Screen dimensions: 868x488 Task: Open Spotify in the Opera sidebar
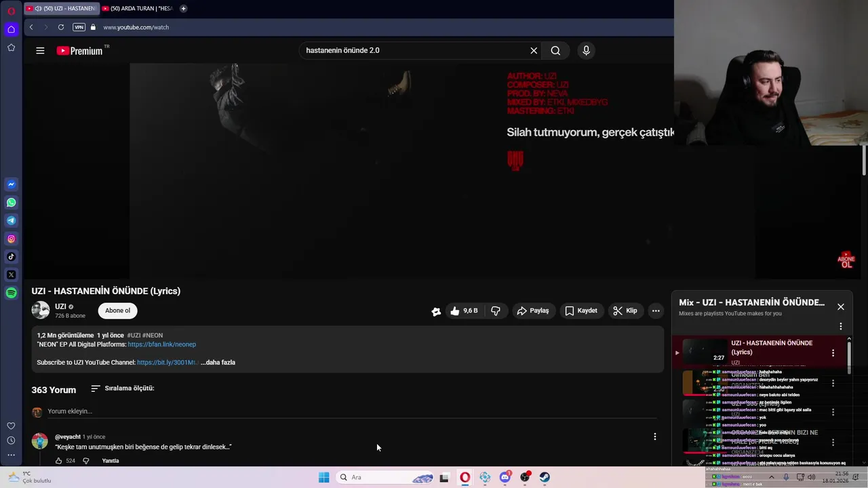[x=11, y=293]
